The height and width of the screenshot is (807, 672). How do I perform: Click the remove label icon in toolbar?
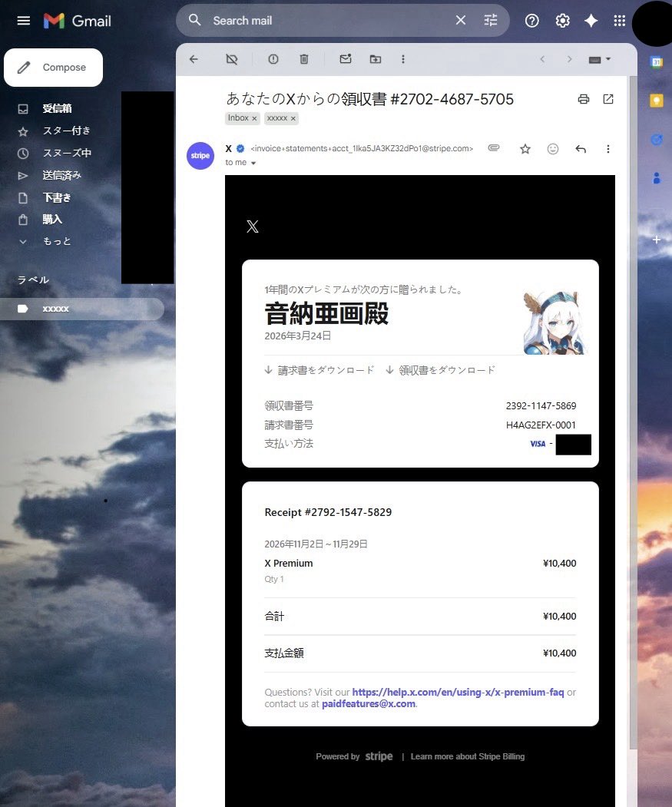232,59
